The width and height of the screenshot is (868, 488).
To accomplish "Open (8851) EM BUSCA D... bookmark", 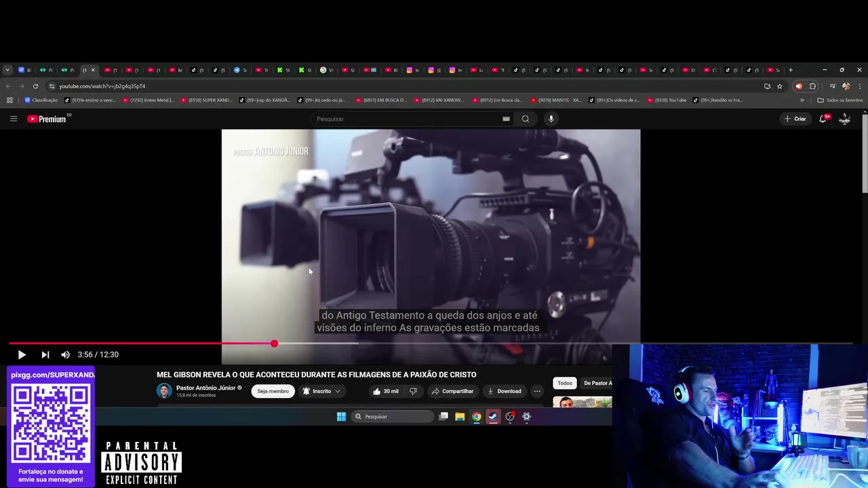I will [x=380, y=100].
